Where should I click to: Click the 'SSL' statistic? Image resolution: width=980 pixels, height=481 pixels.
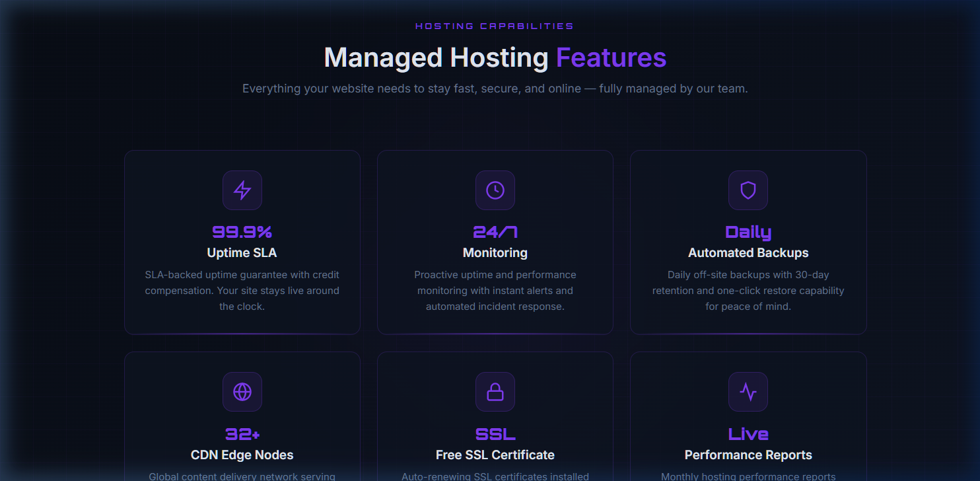click(495, 434)
